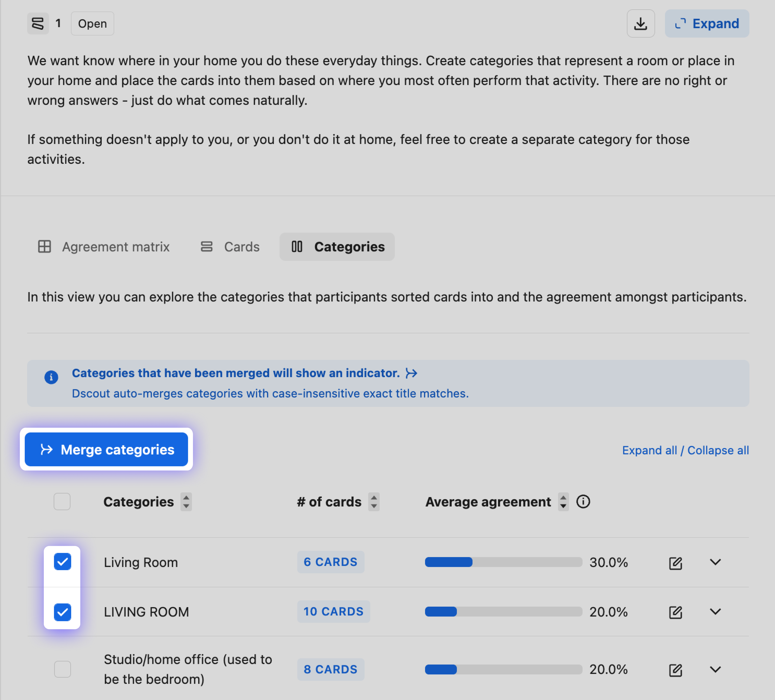Click the merged indicator arrow icon in banner
775x700 pixels.
pyautogui.click(x=411, y=373)
